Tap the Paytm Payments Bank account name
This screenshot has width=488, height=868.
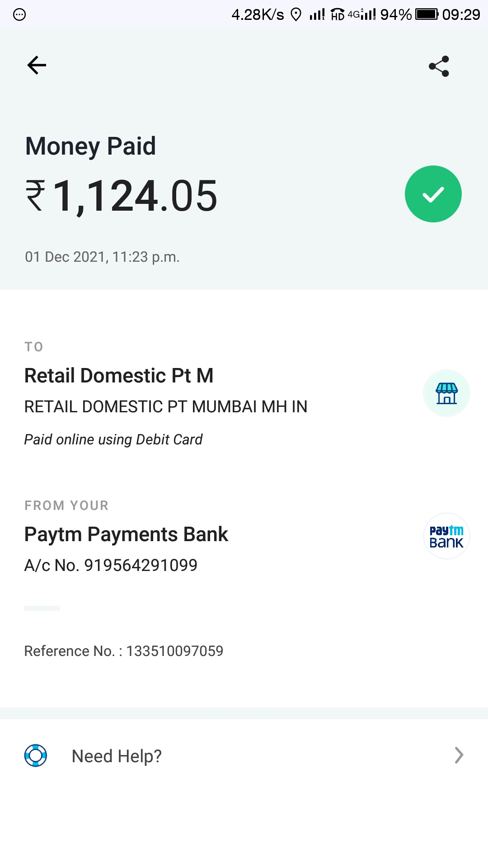[126, 534]
